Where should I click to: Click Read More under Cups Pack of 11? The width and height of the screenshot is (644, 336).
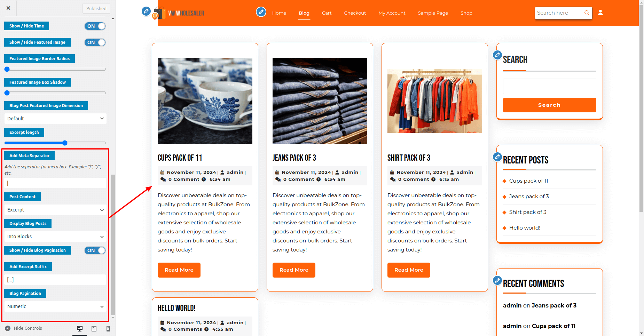(179, 270)
